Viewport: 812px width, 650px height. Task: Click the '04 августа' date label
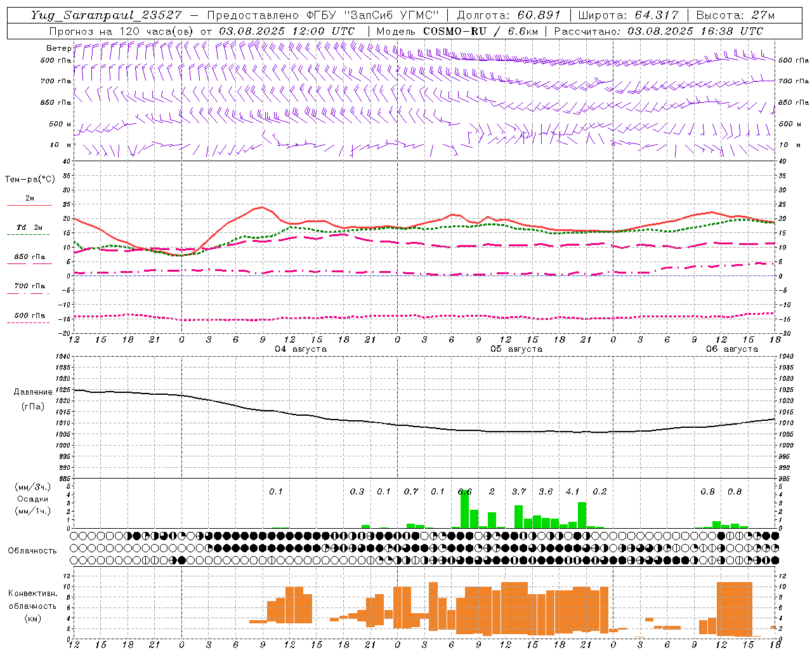(301, 349)
